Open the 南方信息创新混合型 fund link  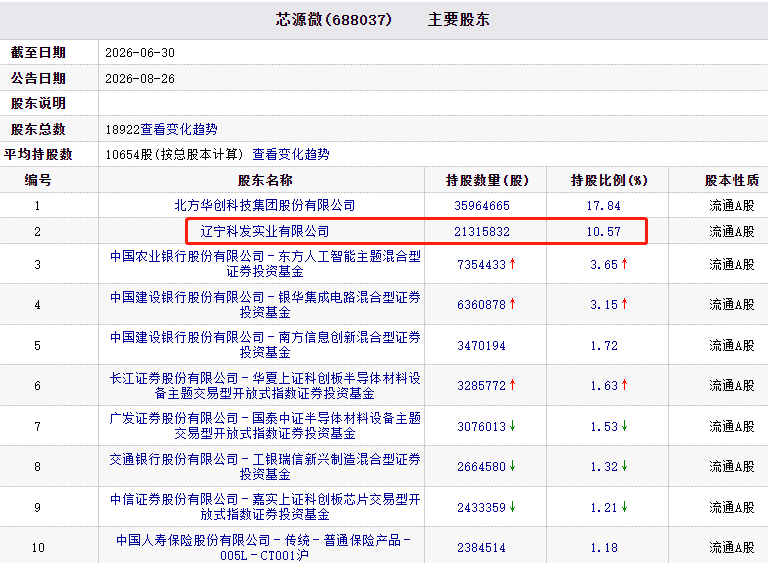pyautogui.click(x=264, y=345)
